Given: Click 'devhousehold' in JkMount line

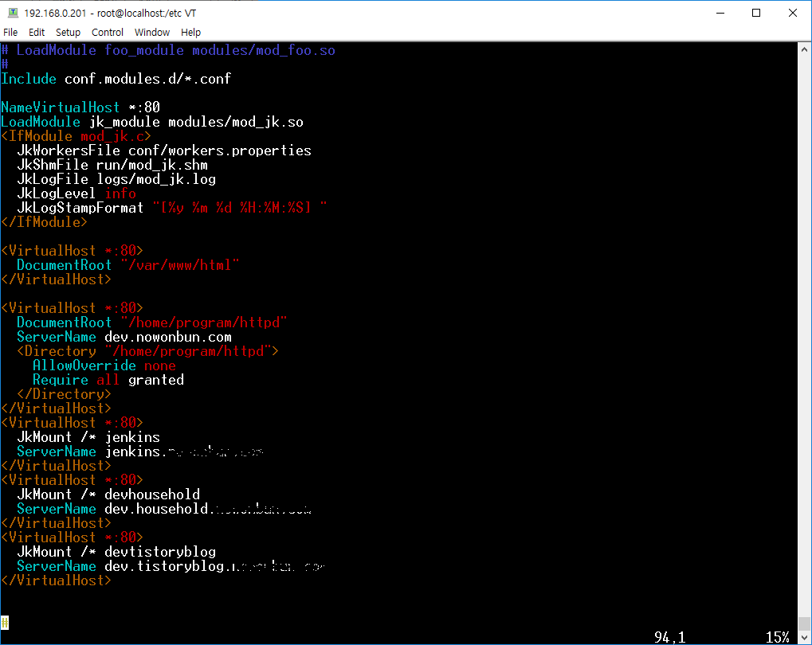Looking at the screenshot, I should click(x=152, y=494).
